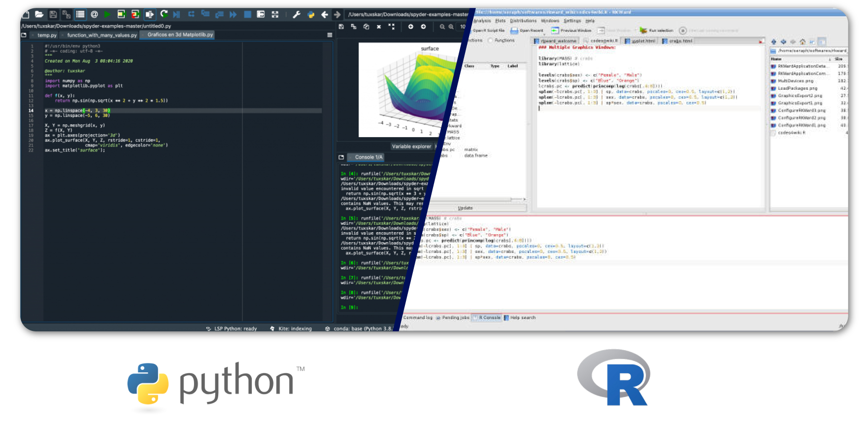
Task: Click the Open file folder icon
Action: (x=39, y=14)
